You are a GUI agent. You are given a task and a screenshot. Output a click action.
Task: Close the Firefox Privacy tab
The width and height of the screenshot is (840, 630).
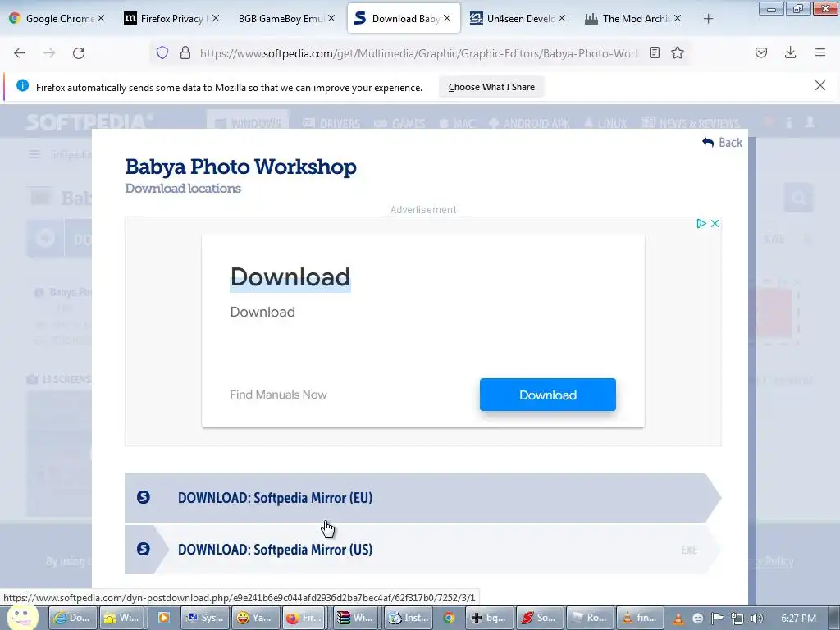(x=216, y=18)
